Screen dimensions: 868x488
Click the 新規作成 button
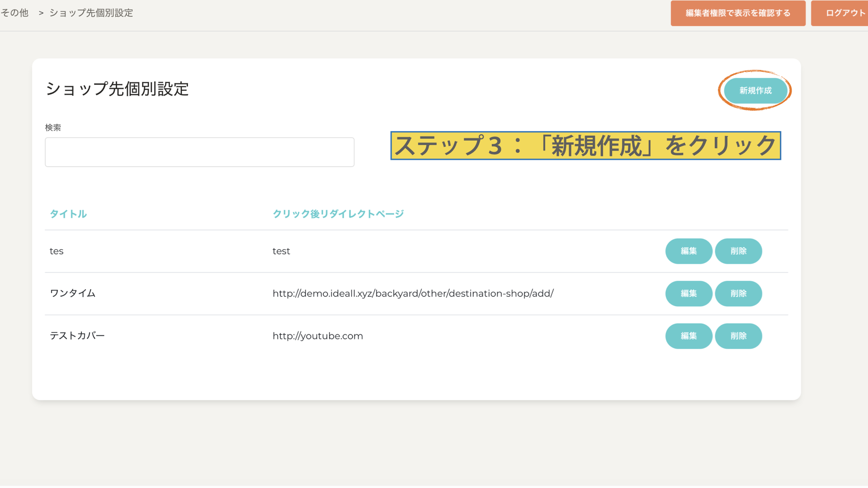[x=755, y=91]
